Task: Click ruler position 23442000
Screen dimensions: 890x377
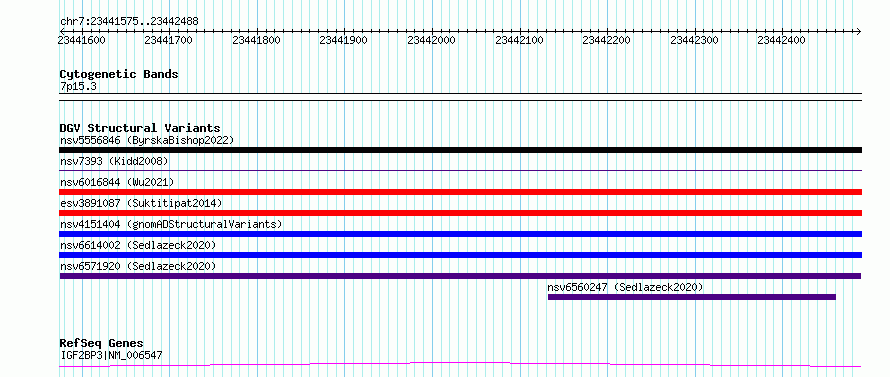Action: pyautogui.click(x=431, y=40)
